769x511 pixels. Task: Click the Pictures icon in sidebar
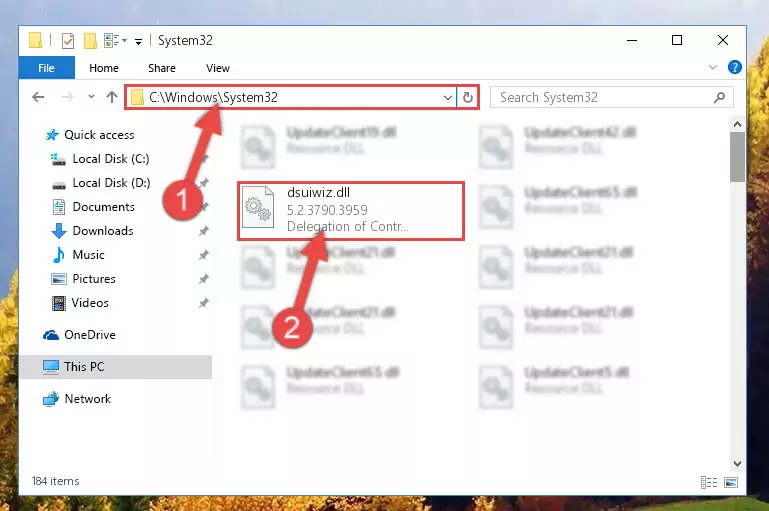59,279
